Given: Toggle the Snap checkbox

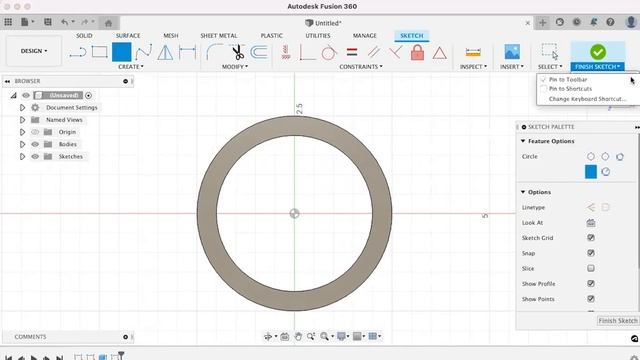Looking at the screenshot, I should [x=591, y=253].
